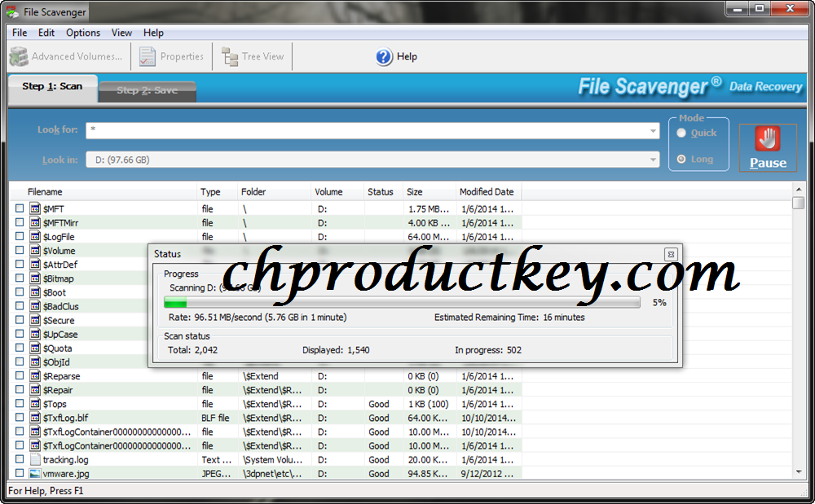Image resolution: width=815 pixels, height=504 pixels.
Task: Check the $TxfLog.blf checkbox
Action: (20, 417)
